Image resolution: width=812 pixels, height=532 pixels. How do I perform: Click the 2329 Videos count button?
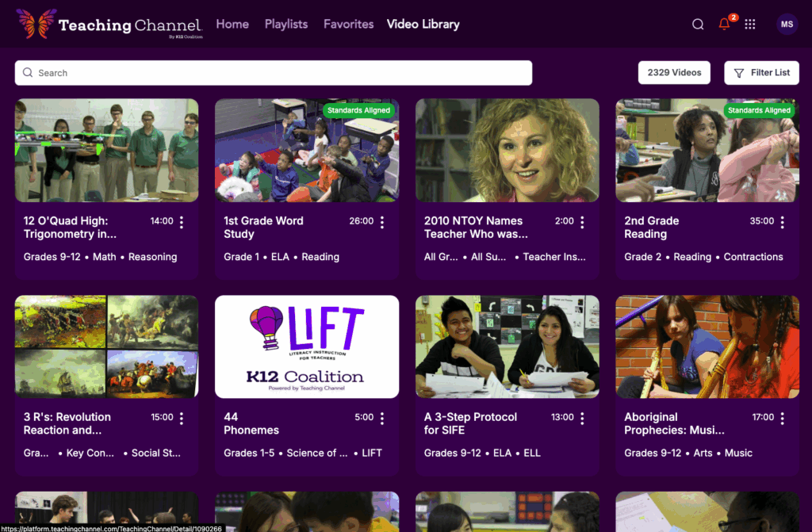(674, 72)
